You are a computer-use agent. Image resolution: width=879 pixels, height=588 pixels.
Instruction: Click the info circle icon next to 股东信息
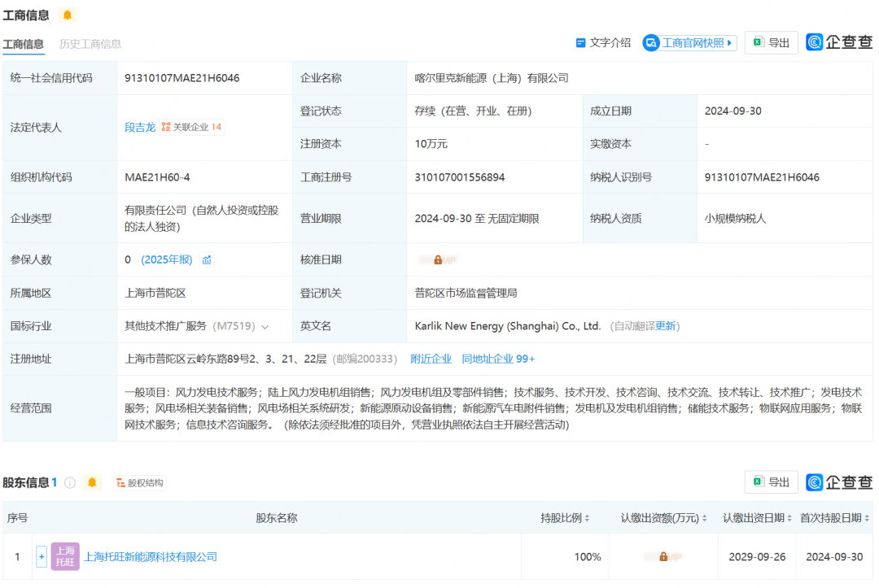70,483
